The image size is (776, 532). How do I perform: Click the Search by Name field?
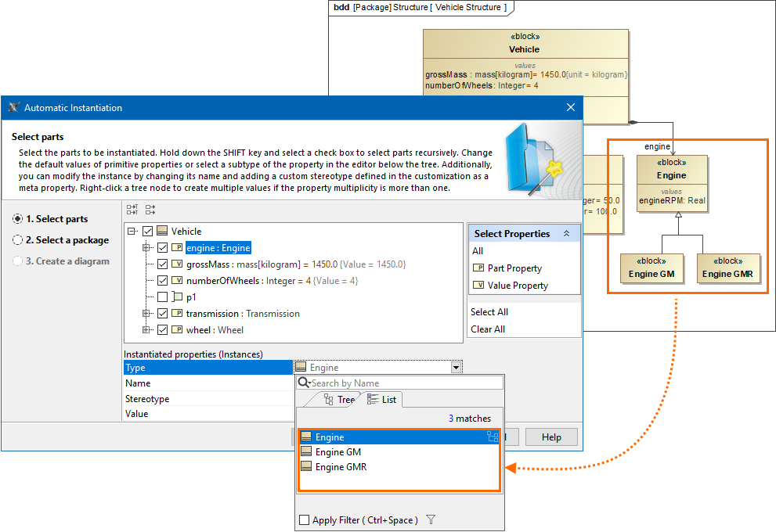[x=400, y=383]
